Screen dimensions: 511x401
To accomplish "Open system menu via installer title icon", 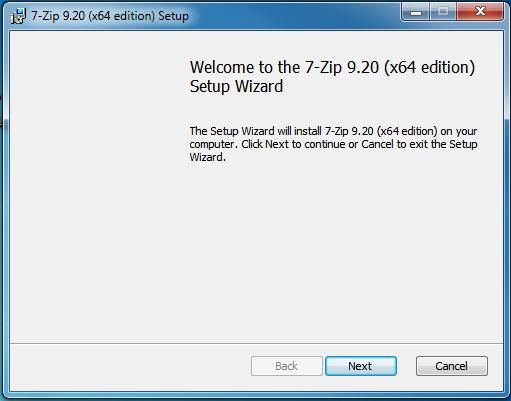I will (18, 16).
